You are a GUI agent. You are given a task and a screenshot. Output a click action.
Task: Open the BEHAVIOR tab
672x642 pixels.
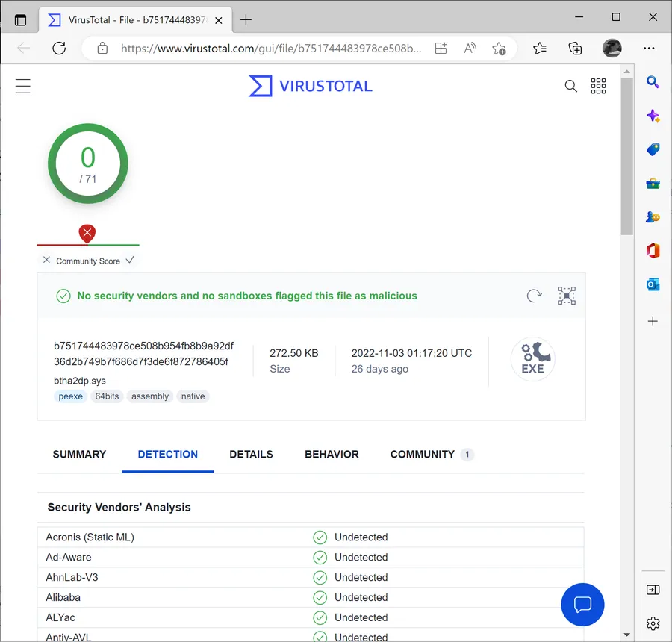tap(332, 455)
